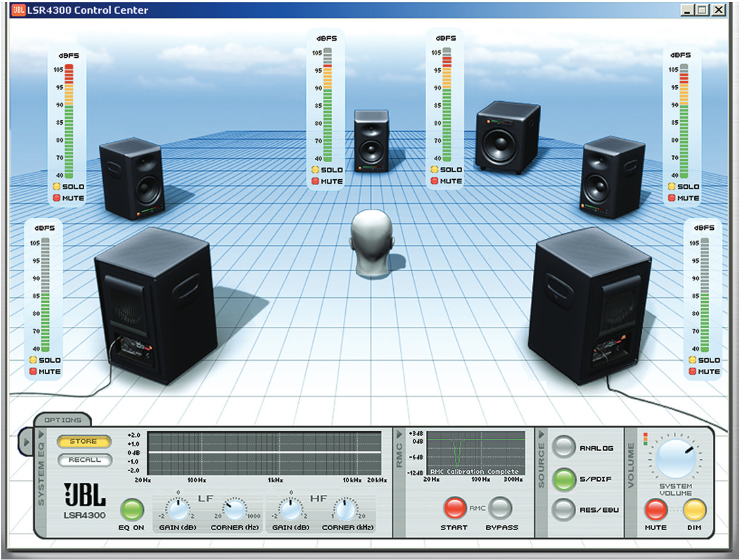739x560 pixels.
Task: Click the center channel dBFS meter
Action: click(327, 105)
